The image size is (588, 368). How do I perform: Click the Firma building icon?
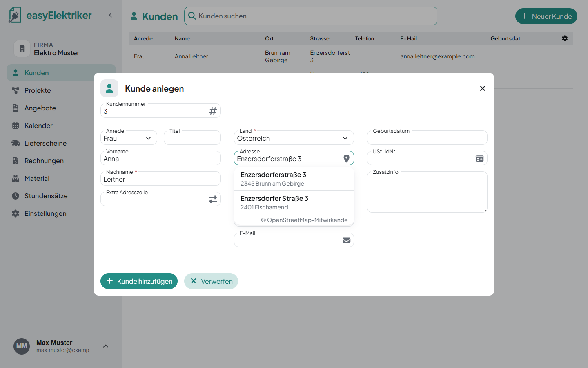pyautogui.click(x=22, y=49)
